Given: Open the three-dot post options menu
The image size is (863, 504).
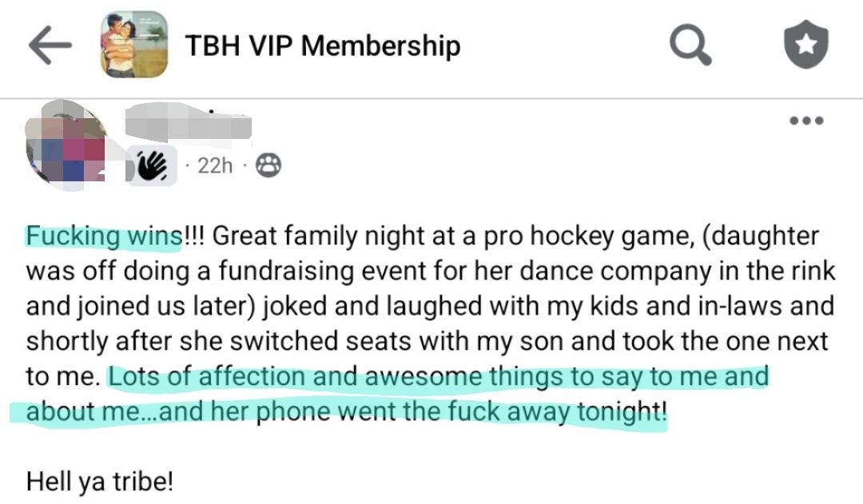Looking at the screenshot, I should click(x=805, y=121).
